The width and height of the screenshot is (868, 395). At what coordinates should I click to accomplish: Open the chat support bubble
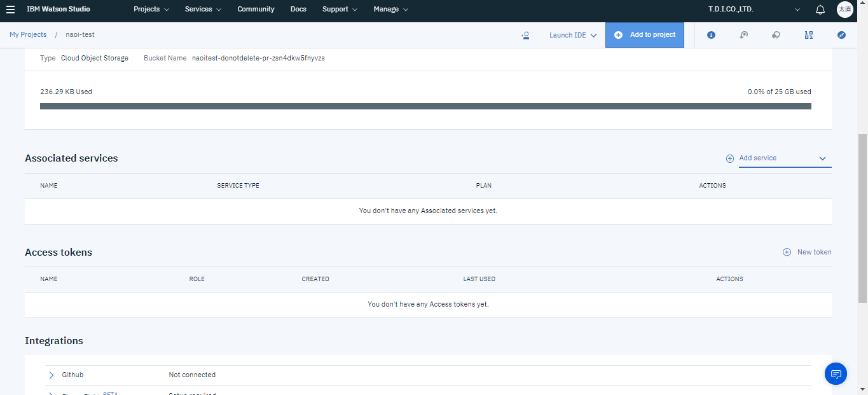(x=836, y=373)
